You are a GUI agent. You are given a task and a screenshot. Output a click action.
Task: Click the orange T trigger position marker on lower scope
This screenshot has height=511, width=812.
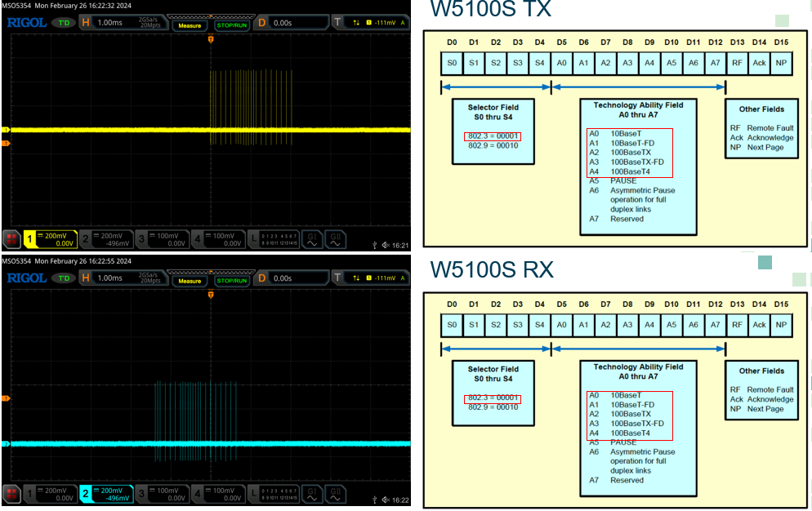pos(211,294)
